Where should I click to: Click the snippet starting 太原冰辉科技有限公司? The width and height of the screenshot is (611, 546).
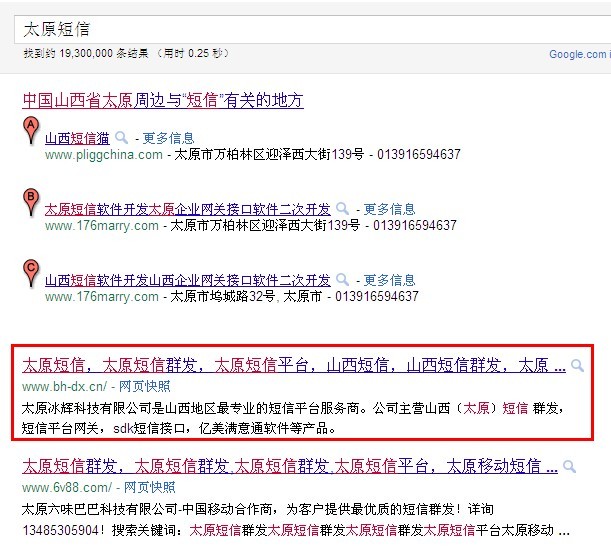293,419
